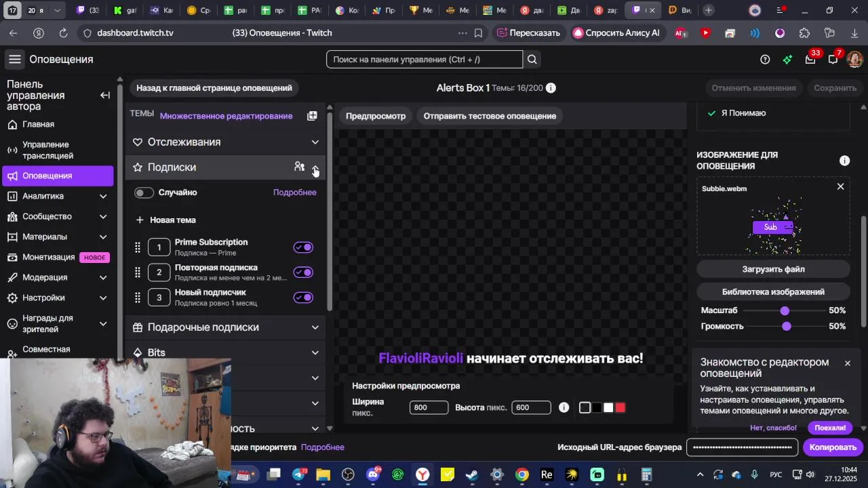Viewport: 868px width, 488px height.
Task: Disable the Prime Subscription theme toggle
Action: (303, 247)
